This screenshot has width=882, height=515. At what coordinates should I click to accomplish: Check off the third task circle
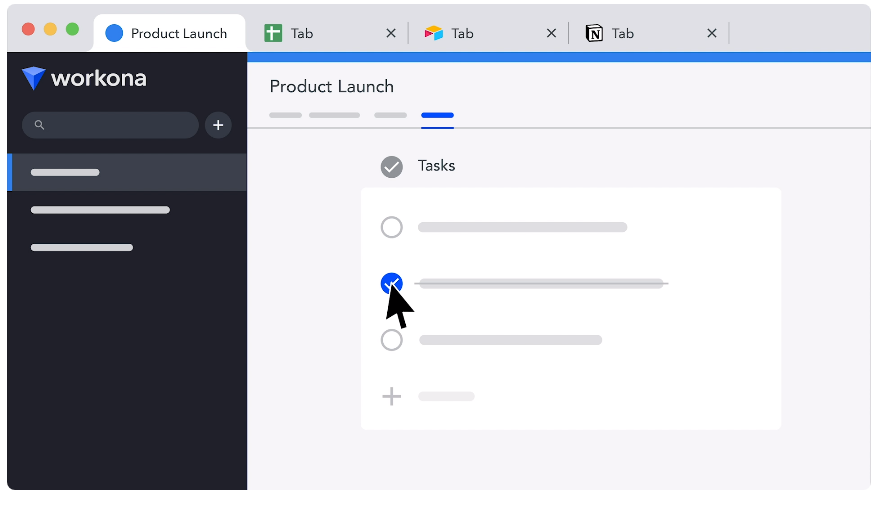(x=392, y=340)
